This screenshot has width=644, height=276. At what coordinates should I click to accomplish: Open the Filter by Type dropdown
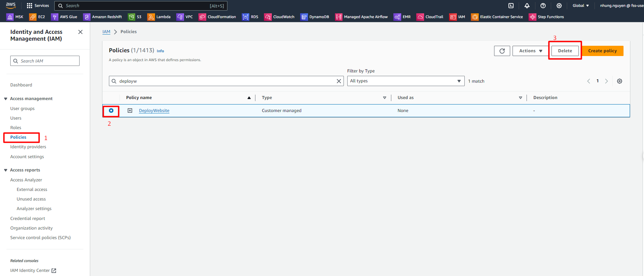406,81
